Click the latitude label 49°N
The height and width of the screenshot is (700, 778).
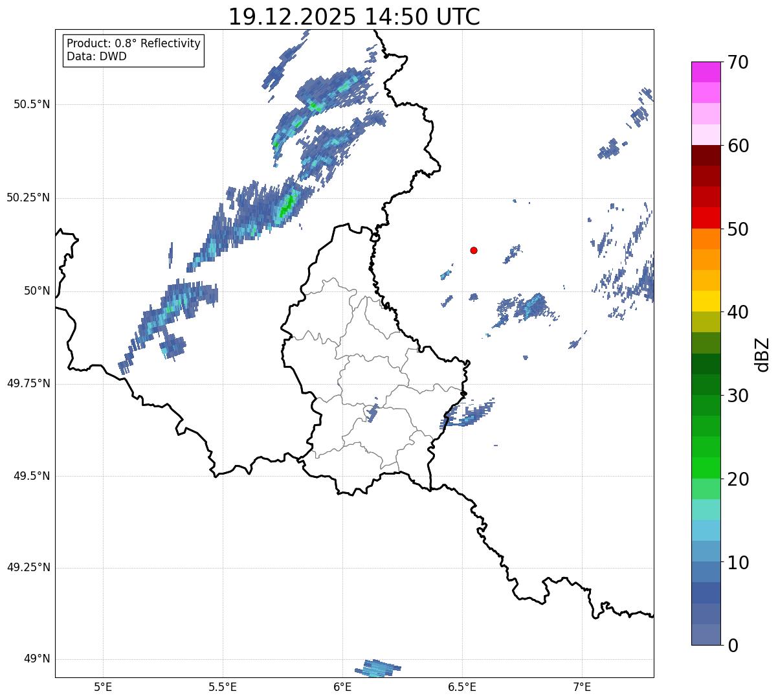click(x=38, y=659)
